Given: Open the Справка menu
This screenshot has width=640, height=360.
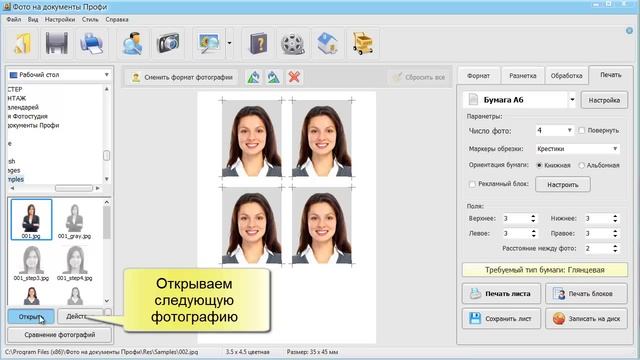Looking at the screenshot, I should [117, 19].
